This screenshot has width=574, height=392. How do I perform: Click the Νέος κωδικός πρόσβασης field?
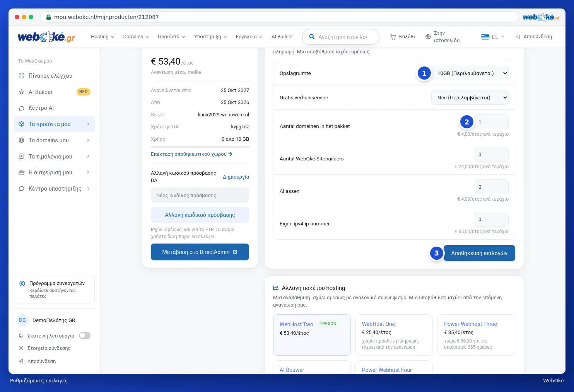[200, 195]
